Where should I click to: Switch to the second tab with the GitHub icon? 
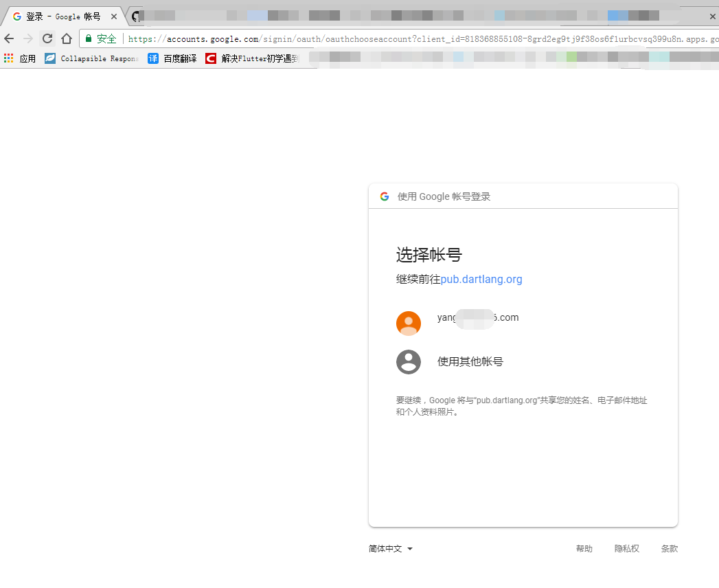tap(136, 16)
